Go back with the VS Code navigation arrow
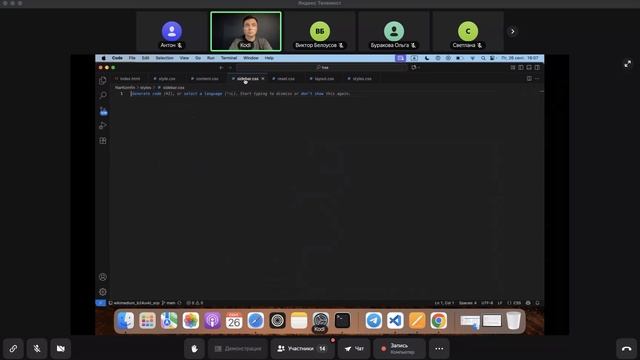640x360 pixels. pyautogui.click(x=221, y=67)
